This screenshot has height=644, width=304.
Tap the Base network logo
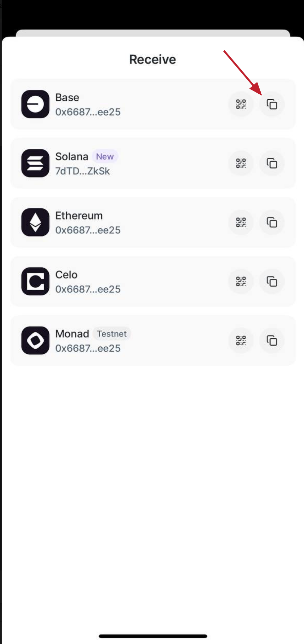click(35, 104)
